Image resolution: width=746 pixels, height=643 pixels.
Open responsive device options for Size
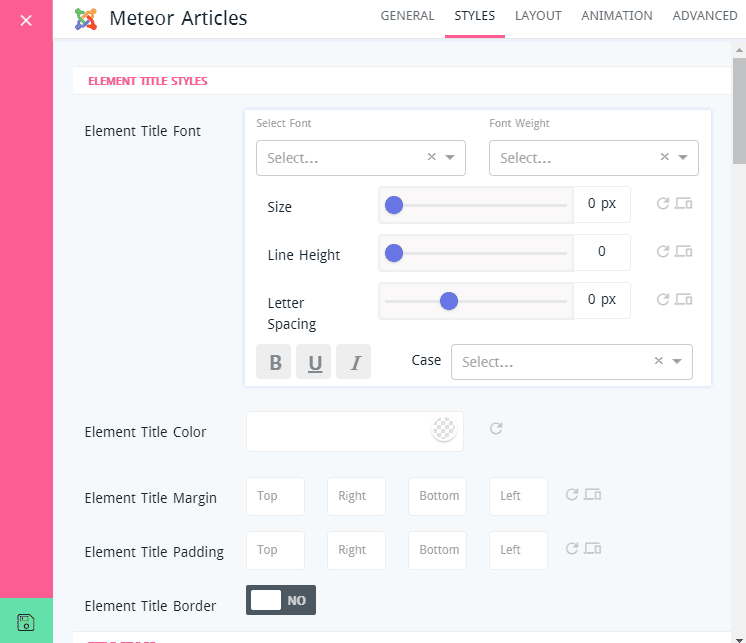(x=684, y=204)
